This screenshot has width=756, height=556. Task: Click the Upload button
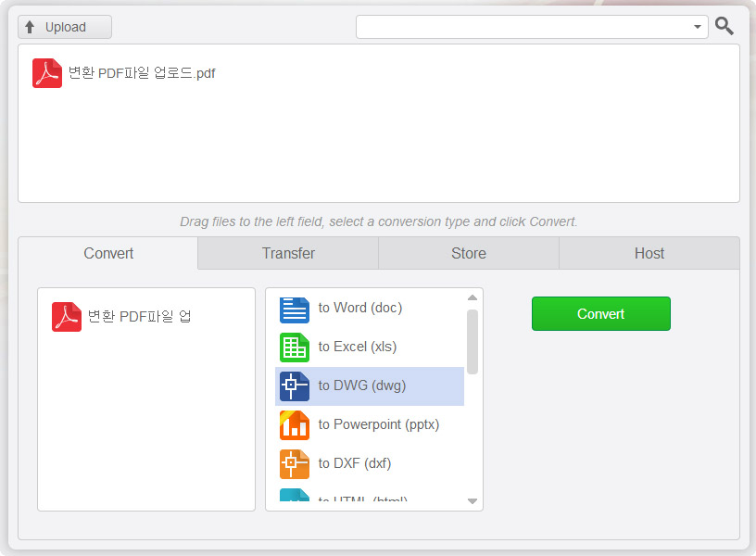65,28
